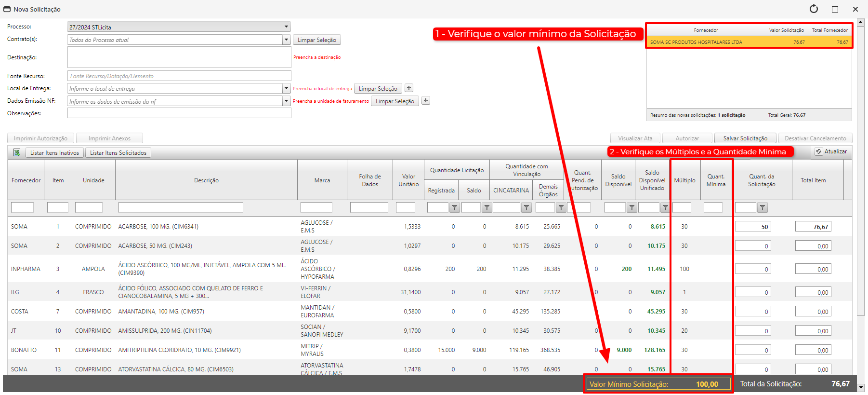
Task: Open filter icon for CINCATARINA column
Action: pyautogui.click(x=526, y=208)
